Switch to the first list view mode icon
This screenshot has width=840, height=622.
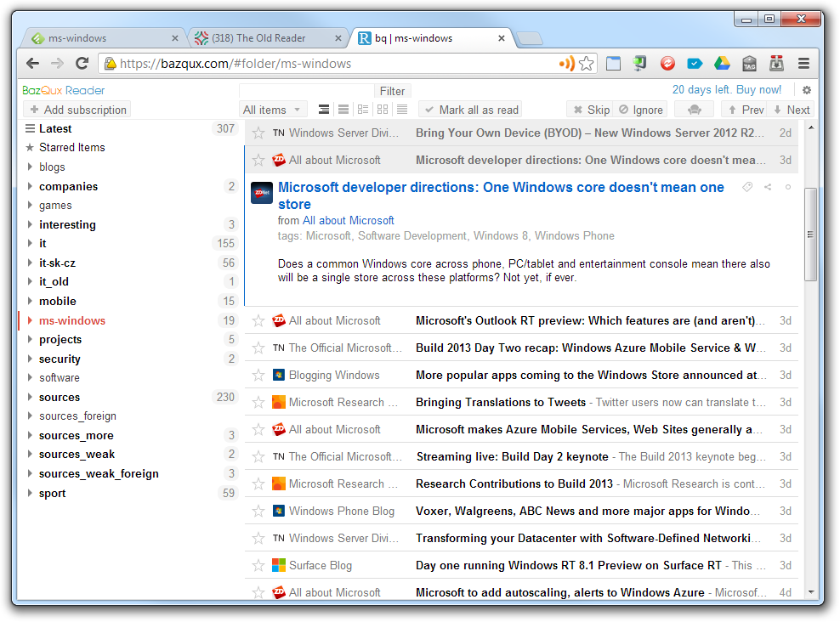[324, 110]
